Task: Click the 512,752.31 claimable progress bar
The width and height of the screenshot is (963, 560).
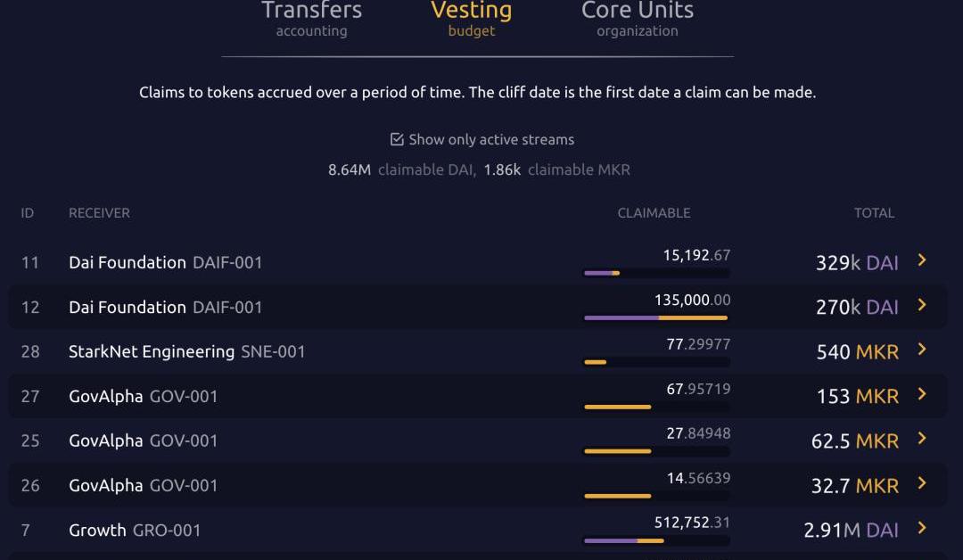Action: (656, 541)
